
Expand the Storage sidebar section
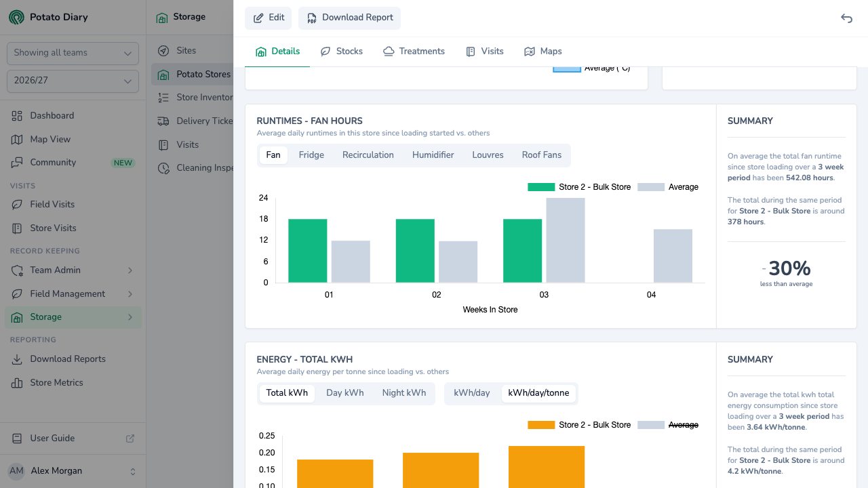point(73,317)
